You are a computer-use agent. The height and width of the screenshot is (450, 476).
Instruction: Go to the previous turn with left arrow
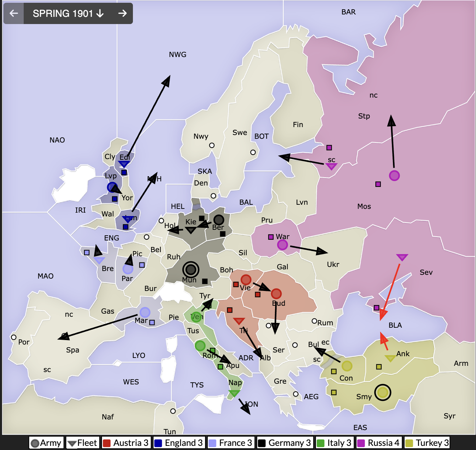[14, 13]
